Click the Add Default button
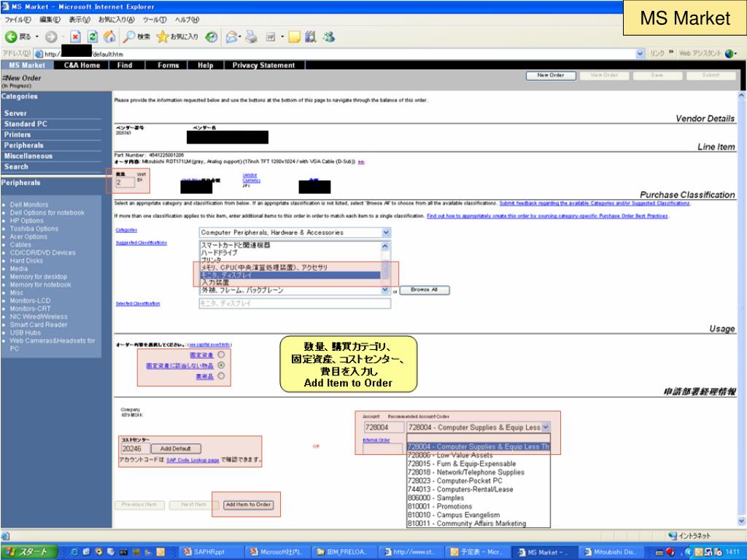This screenshot has height=560, width=747. click(175, 448)
